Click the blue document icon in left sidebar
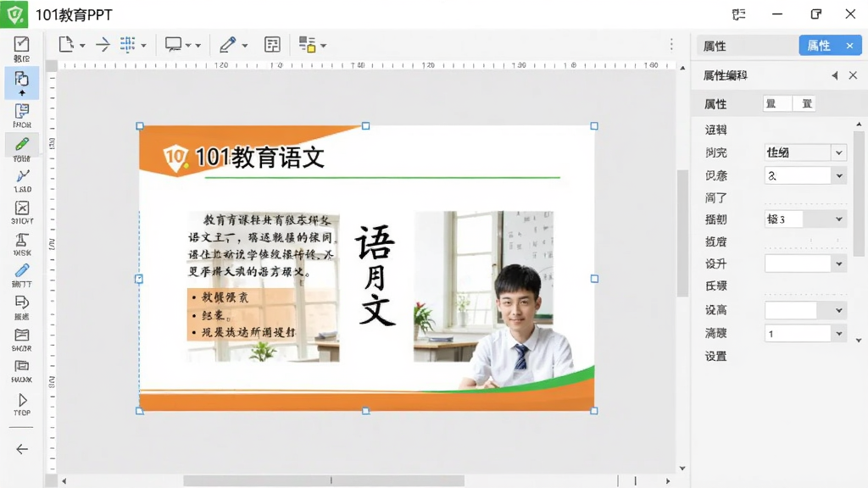 click(21, 111)
